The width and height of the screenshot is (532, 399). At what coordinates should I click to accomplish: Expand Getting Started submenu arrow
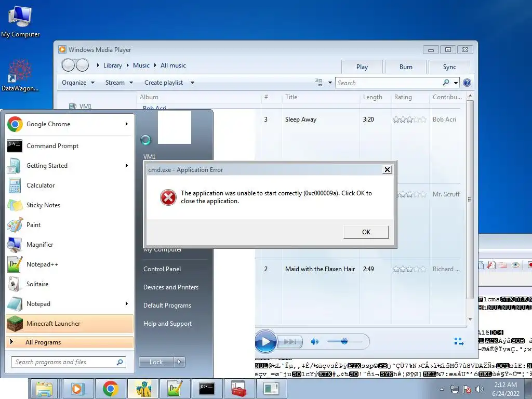(x=127, y=166)
